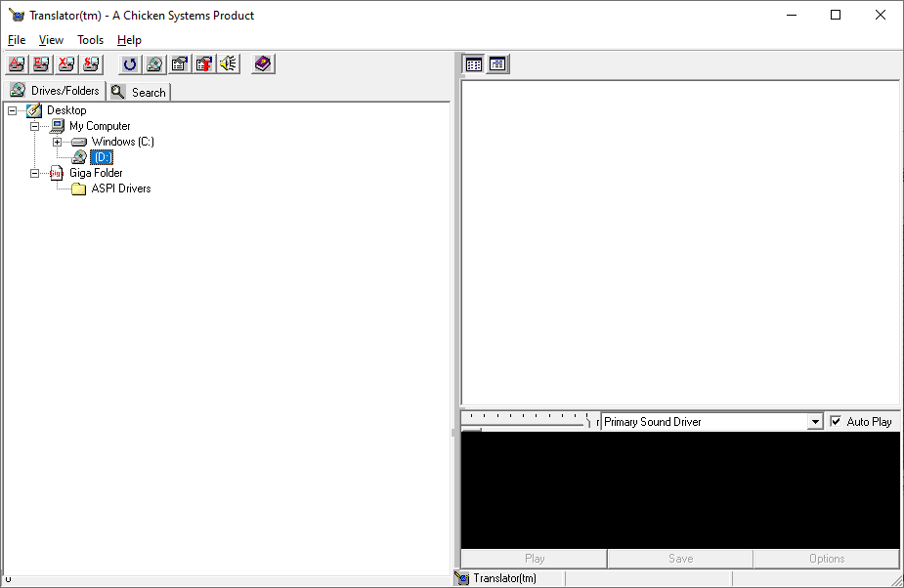Click the Options button below the waveform
The image size is (904, 588).
click(826, 559)
